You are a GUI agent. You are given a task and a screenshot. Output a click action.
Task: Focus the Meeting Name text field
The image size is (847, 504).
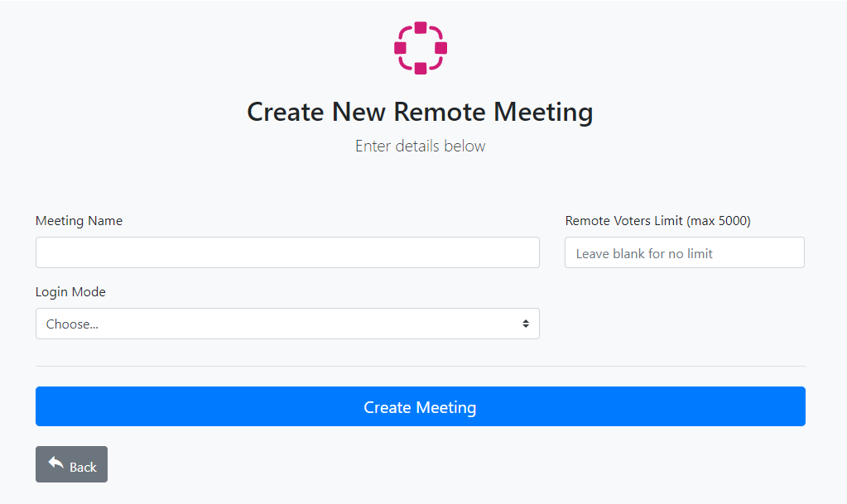[287, 252]
